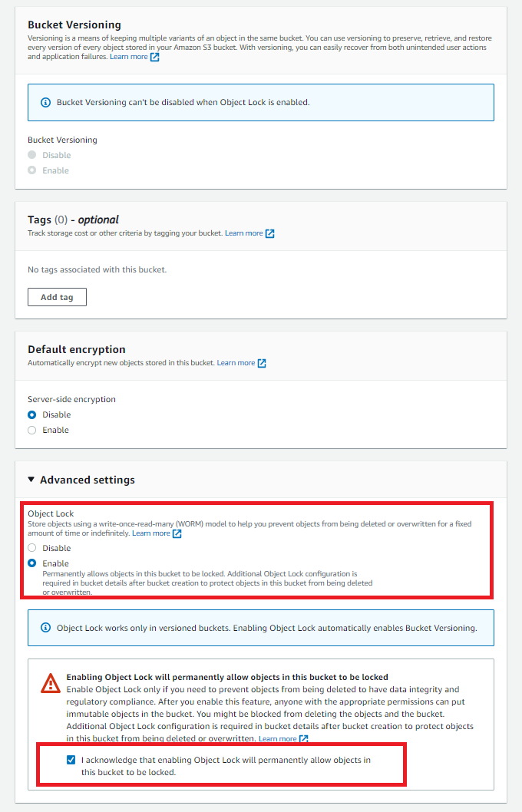Screen dimensions: 522x812
Task: Select Enable radio under Object Lock
Action: click(x=31, y=563)
